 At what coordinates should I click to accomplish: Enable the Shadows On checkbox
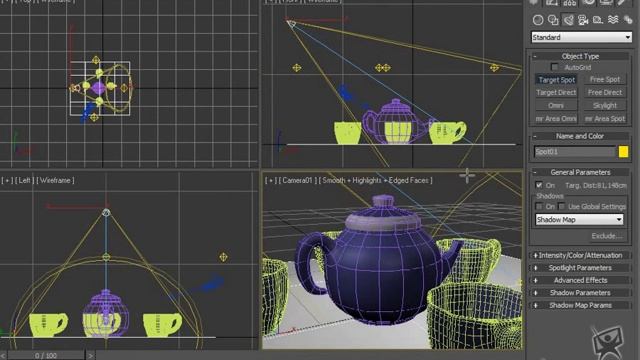tap(539, 207)
